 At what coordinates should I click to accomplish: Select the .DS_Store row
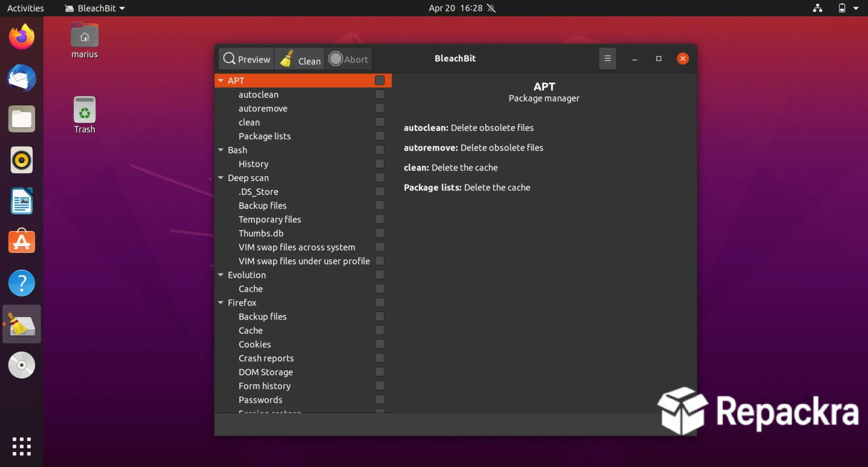[x=303, y=191]
